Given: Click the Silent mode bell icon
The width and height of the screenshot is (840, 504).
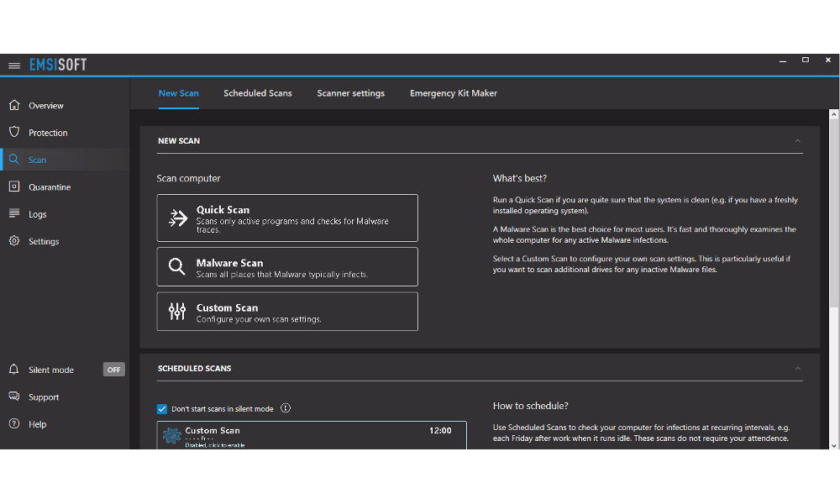Looking at the screenshot, I should 14,369.
